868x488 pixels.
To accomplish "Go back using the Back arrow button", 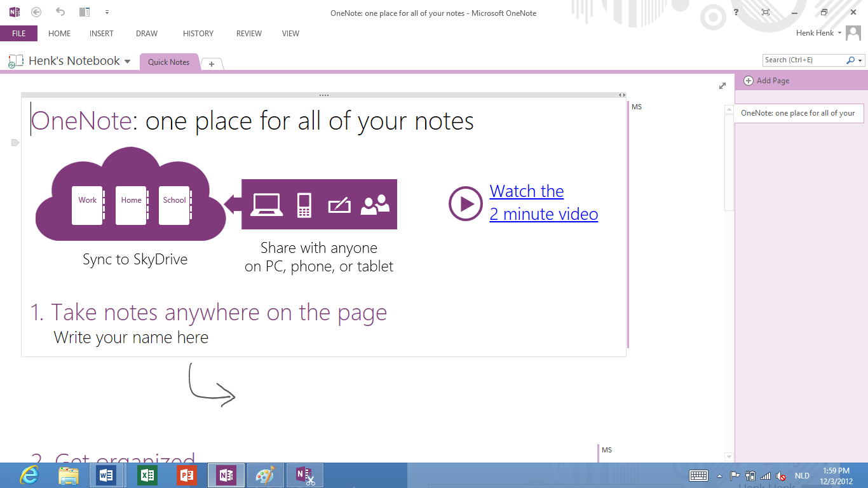I will 36,12.
